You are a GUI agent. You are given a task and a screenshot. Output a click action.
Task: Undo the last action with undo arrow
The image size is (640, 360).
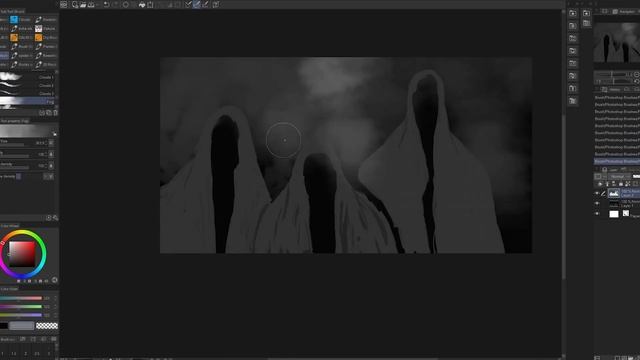106,4
